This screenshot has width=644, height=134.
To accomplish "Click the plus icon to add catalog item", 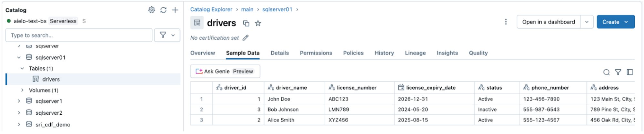I will pyautogui.click(x=175, y=10).
